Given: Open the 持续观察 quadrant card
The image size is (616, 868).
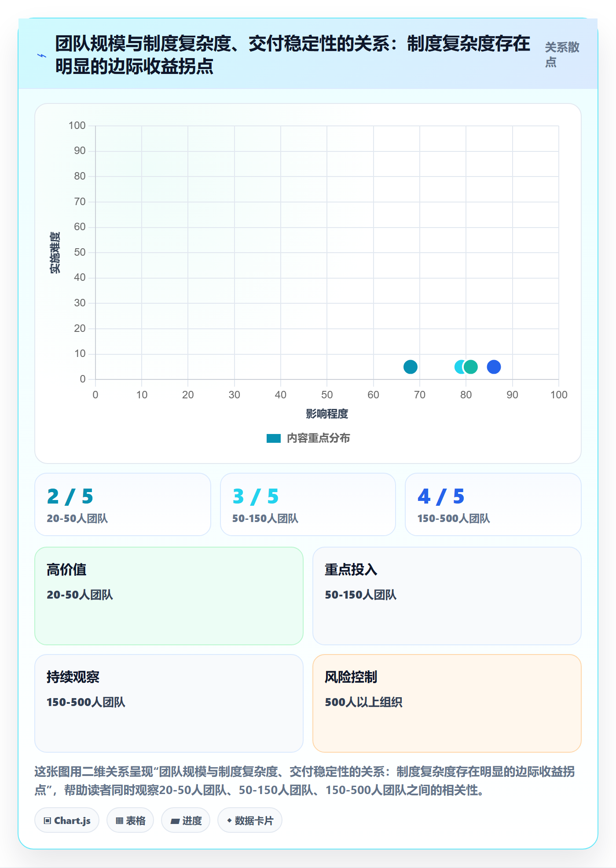Looking at the screenshot, I should (x=169, y=703).
